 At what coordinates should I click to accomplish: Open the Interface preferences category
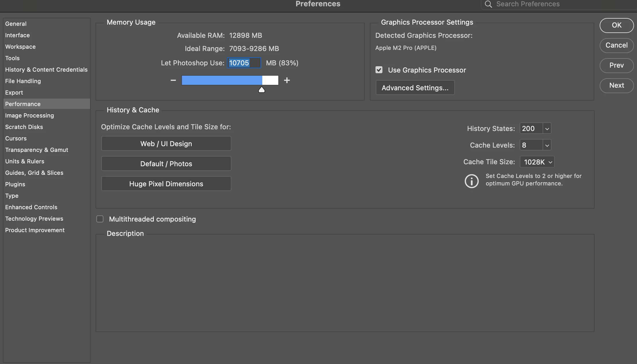[18, 35]
